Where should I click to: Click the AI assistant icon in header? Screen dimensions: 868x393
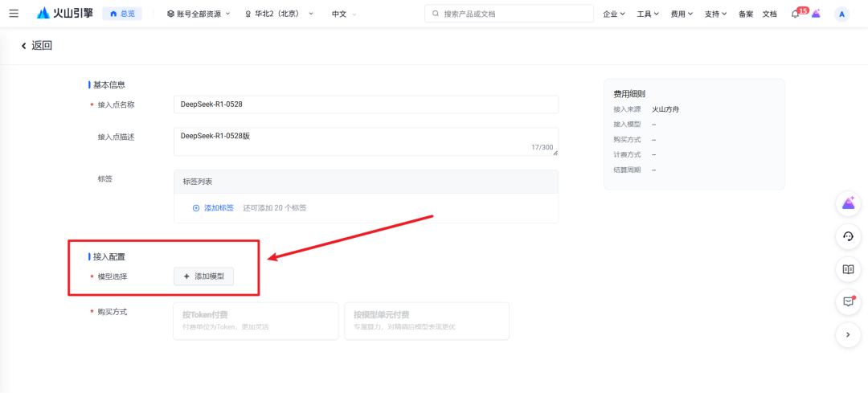pos(816,14)
